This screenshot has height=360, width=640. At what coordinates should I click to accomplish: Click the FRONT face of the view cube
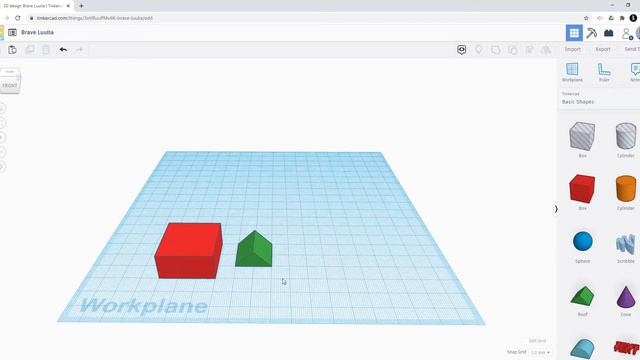click(10, 85)
